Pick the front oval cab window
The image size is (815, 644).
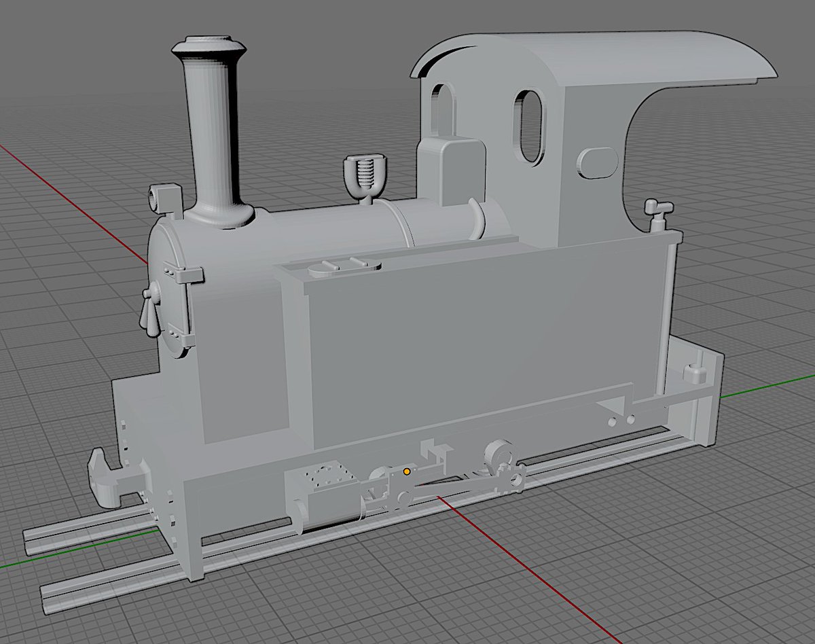click(x=530, y=127)
